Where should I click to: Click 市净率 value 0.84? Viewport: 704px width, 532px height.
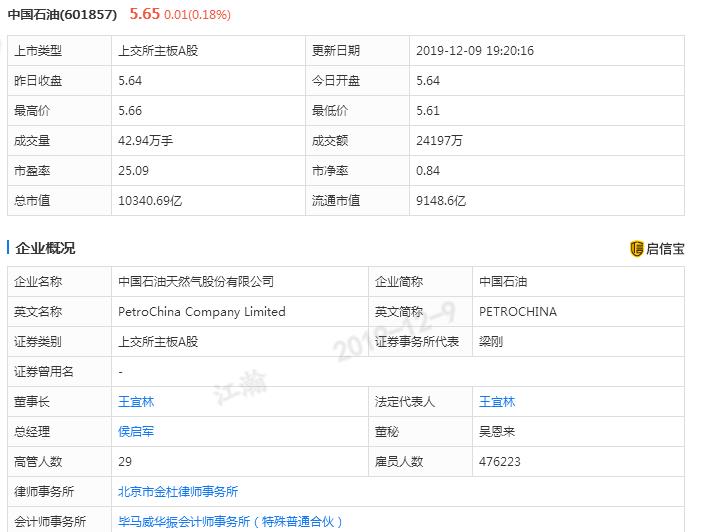tap(428, 171)
